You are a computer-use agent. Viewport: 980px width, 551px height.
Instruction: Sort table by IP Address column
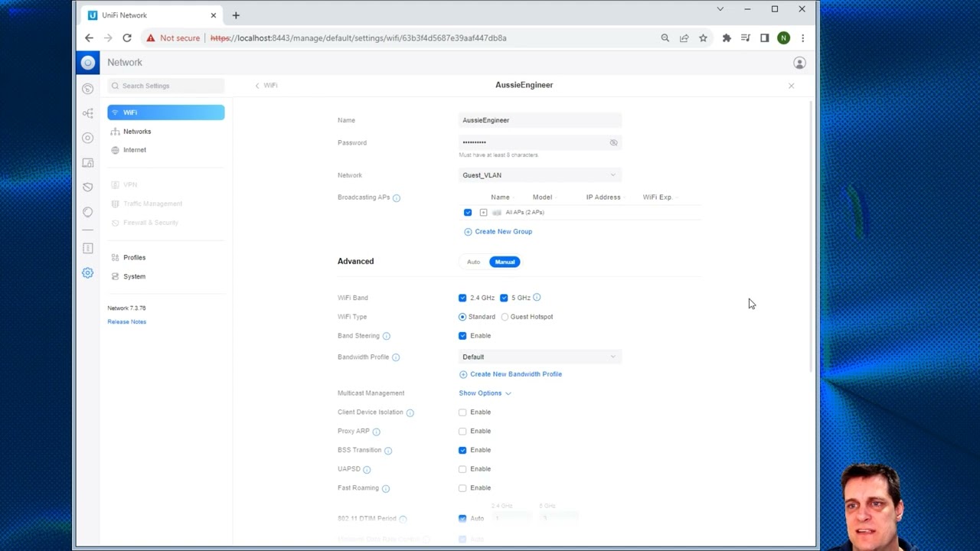point(603,197)
